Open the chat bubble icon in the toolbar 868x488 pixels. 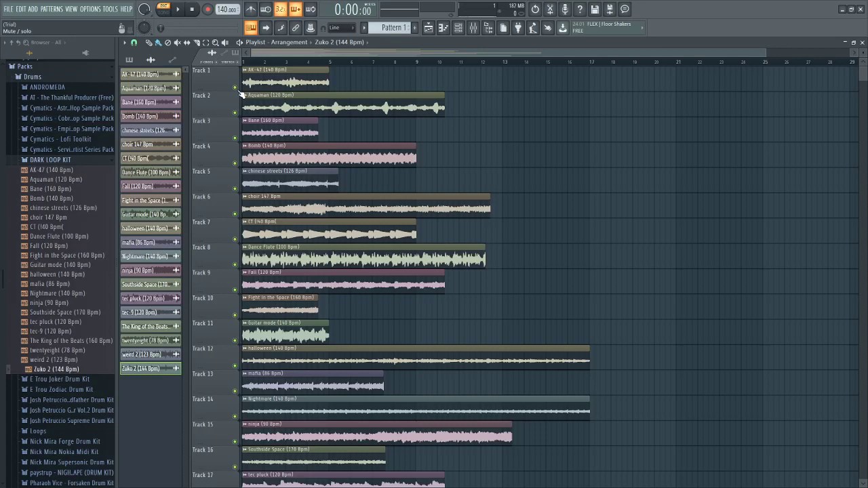tap(625, 9)
